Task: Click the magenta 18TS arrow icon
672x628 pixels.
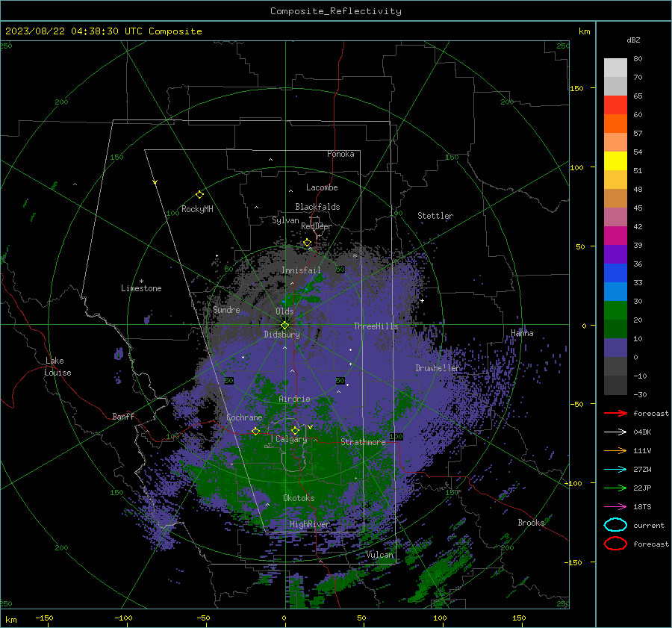Action: click(x=615, y=506)
